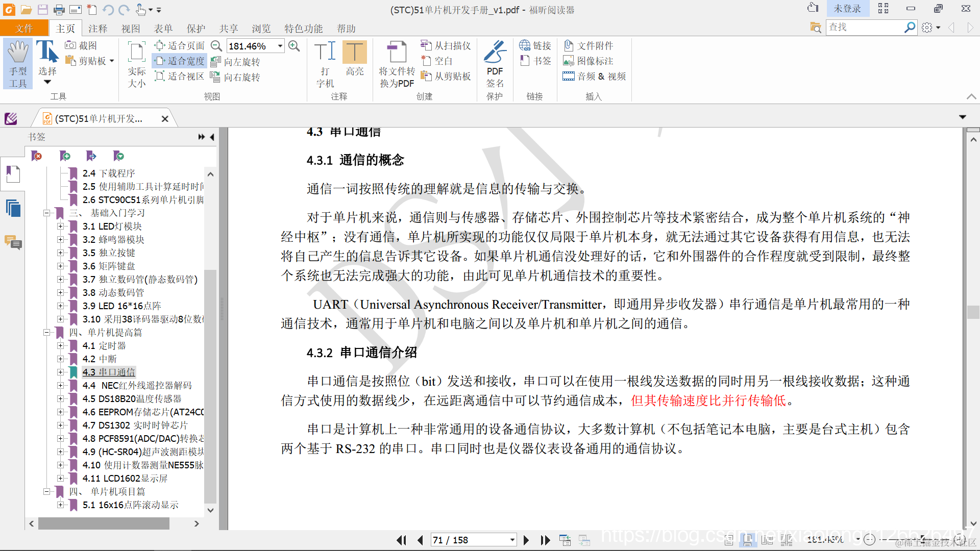Open the comments panel in sidebar
This screenshot has width=980, height=551.
[x=13, y=242]
